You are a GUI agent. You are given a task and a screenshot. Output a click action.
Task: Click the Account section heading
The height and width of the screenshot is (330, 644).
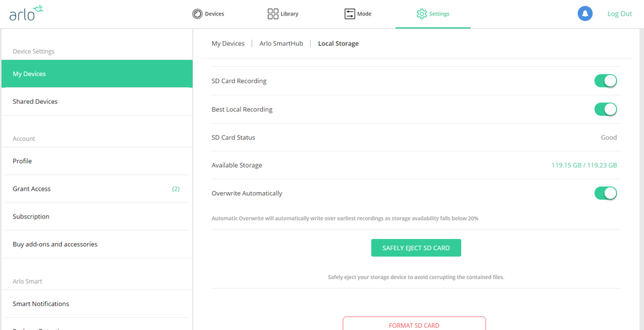coord(24,139)
